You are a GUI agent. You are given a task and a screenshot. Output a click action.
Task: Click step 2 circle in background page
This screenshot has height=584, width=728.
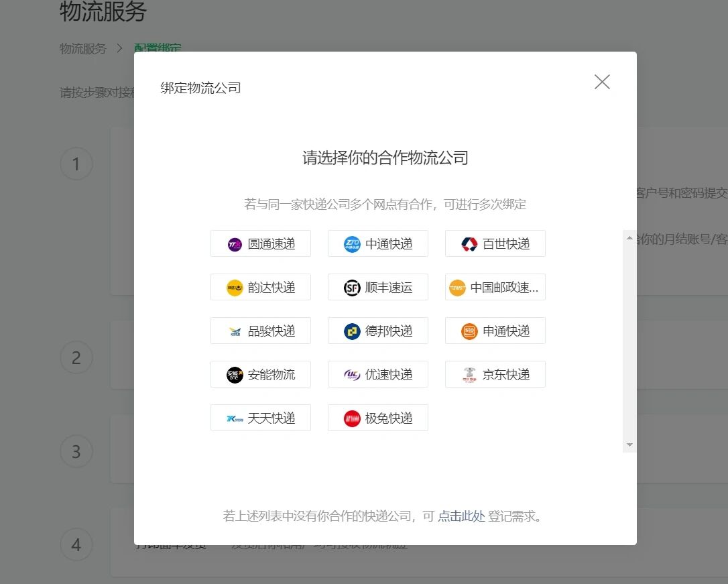[x=76, y=357]
